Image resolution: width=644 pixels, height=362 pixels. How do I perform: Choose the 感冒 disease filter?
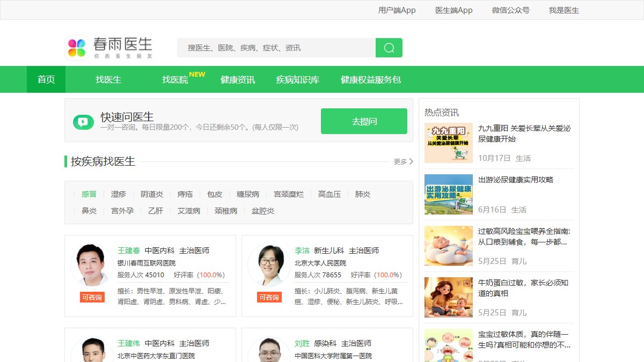point(89,194)
